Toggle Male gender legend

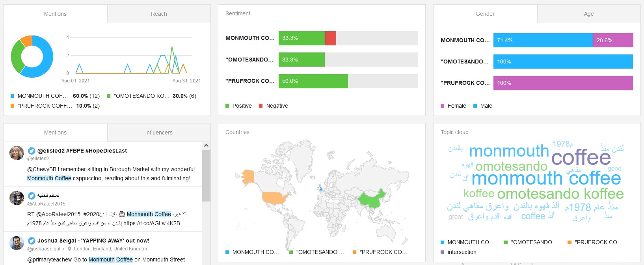pyautogui.click(x=483, y=106)
